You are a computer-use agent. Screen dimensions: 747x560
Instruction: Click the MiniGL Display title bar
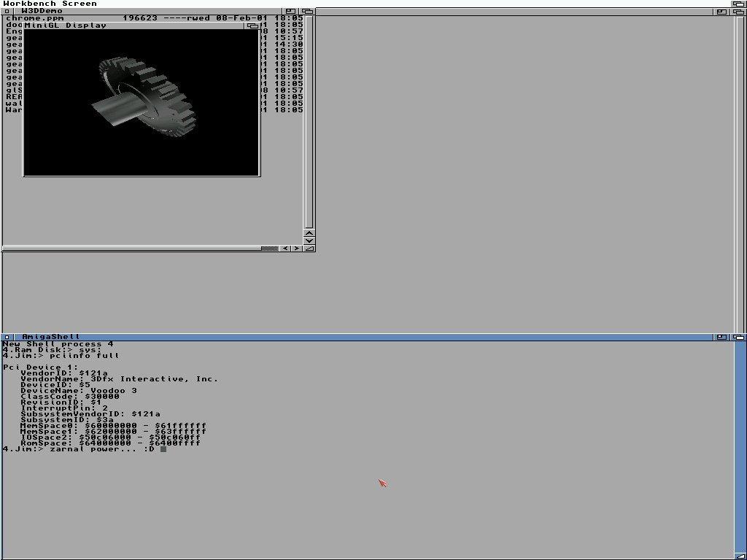(x=134, y=26)
